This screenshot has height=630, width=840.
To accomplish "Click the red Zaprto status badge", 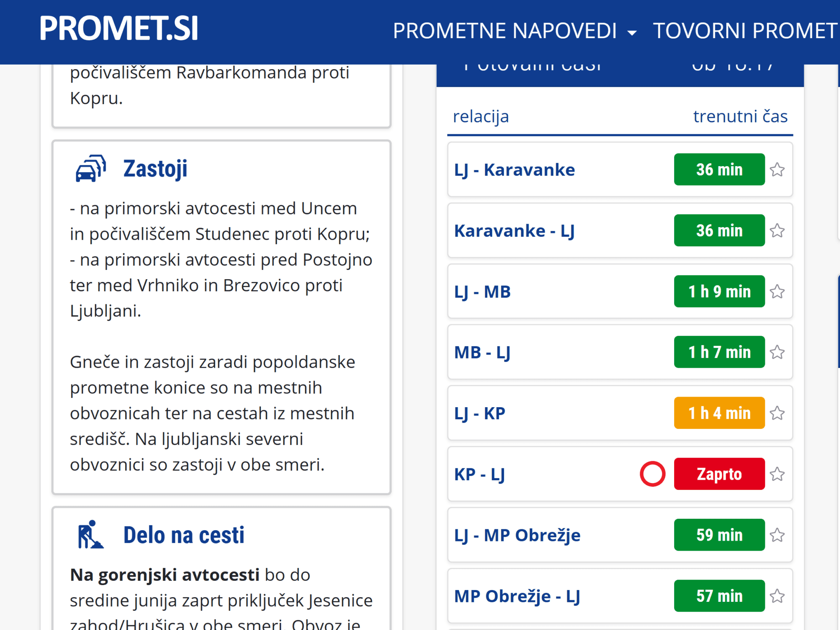I will (719, 474).
